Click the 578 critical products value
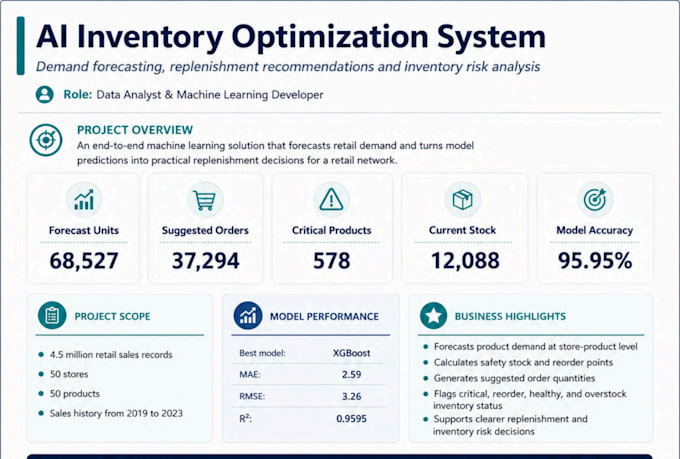The height and width of the screenshot is (459, 680). [x=331, y=261]
